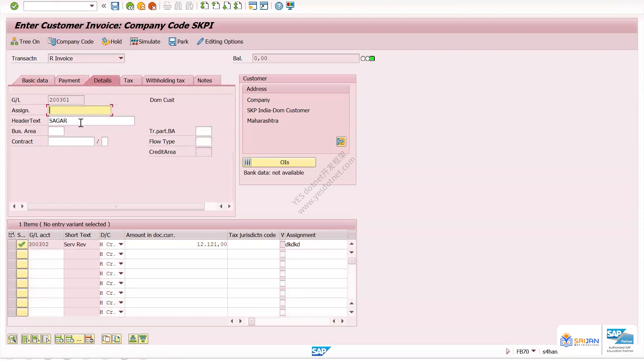Click the Back green arrow icon
The height and width of the screenshot is (362, 644).
130,6
